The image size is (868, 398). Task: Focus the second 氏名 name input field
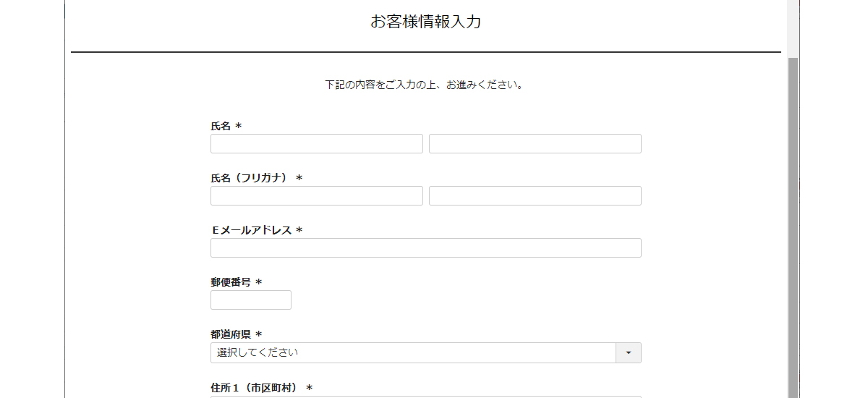(x=535, y=144)
